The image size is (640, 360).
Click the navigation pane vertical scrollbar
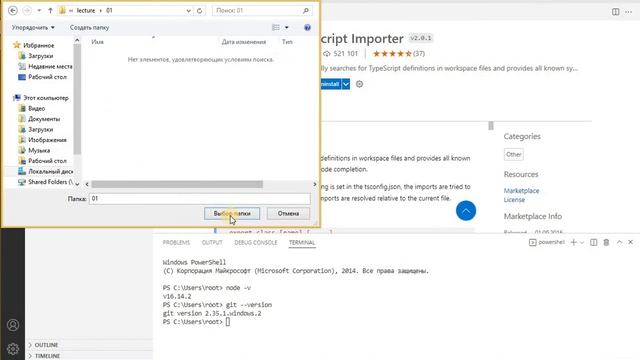[77, 99]
